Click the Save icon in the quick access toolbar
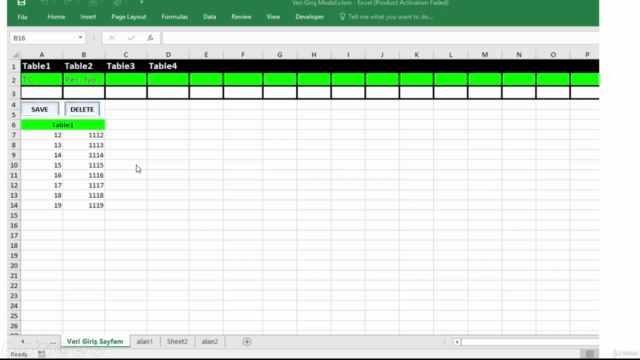 pyautogui.click(x=21, y=2)
